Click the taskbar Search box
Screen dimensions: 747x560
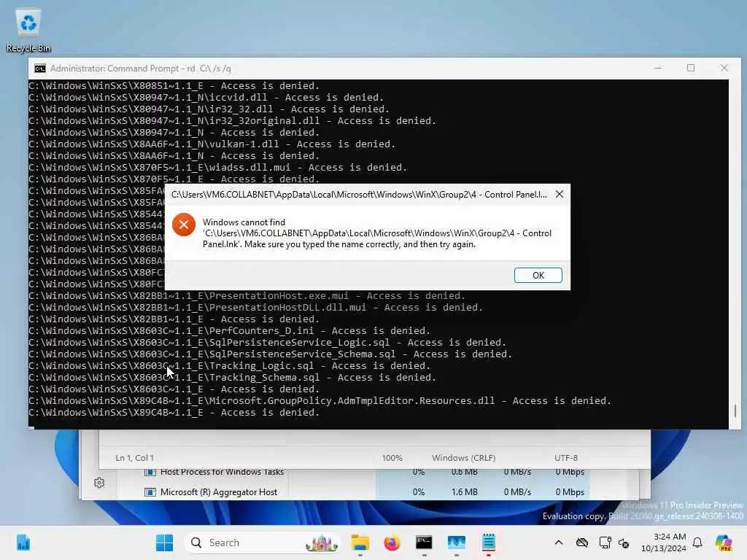(262, 542)
